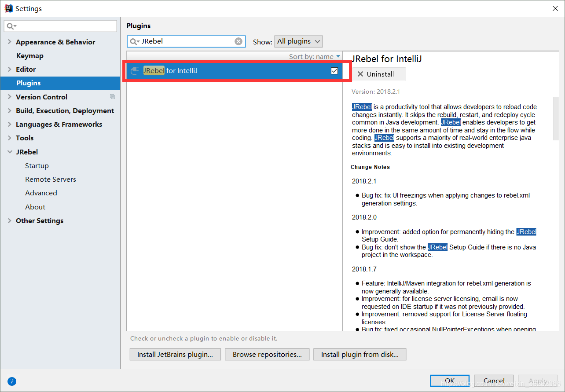Click Install JetBrains plugin button

(x=175, y=355)
